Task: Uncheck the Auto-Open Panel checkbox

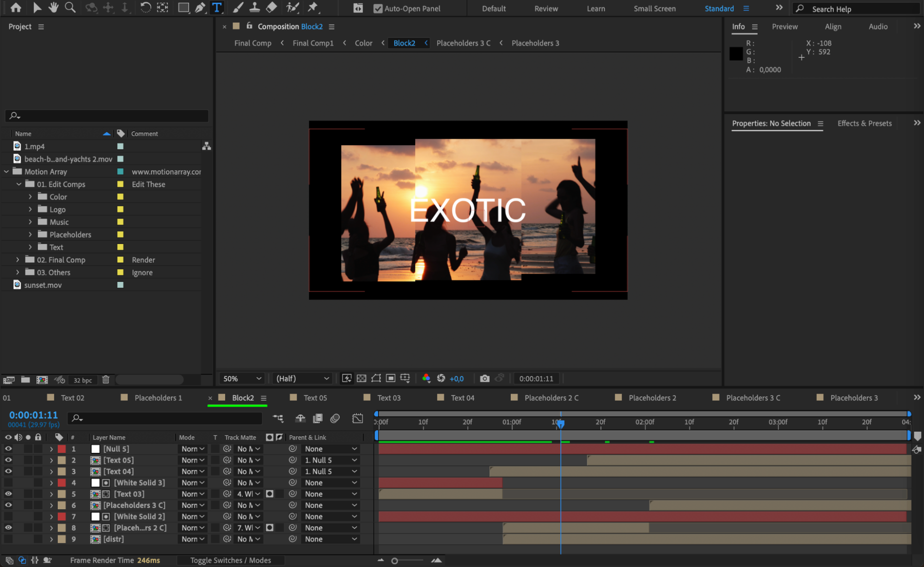Action: tap(378, 8)
